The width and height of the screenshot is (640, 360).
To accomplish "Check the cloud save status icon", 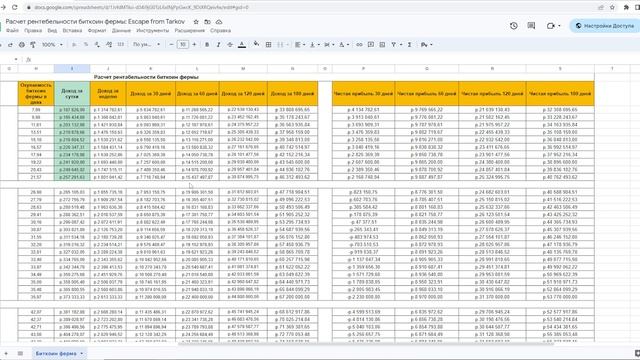I will click(x=219, y=22).
